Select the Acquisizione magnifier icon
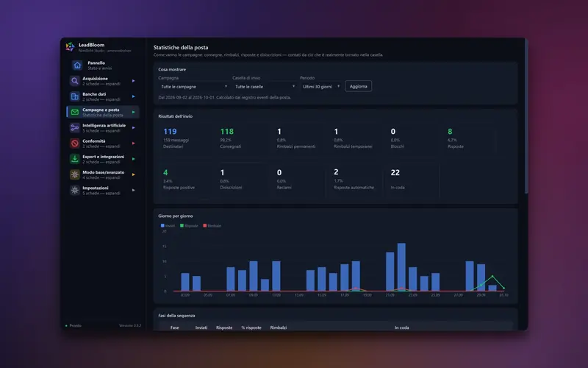588x368 pixels. click(75, 81)
